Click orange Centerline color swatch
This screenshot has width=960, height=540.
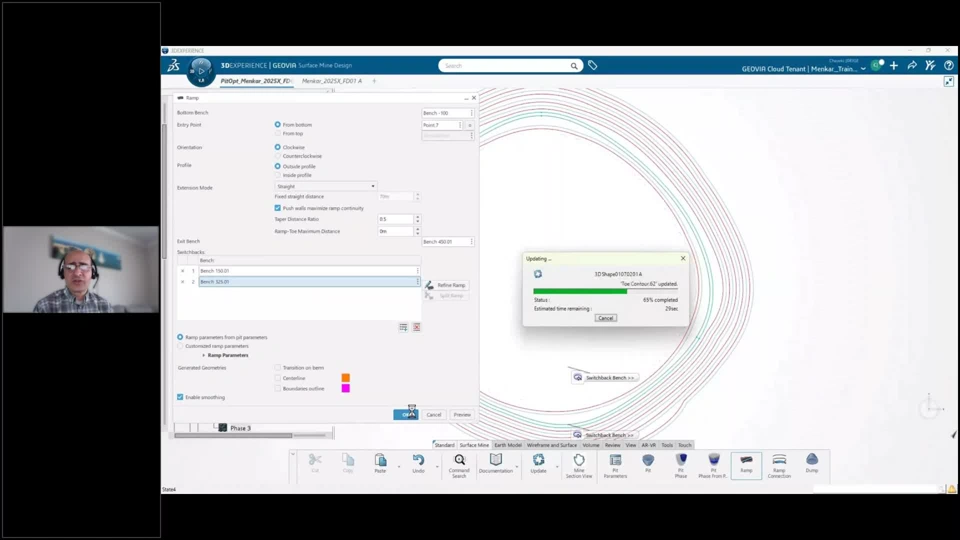click(345, 378)
